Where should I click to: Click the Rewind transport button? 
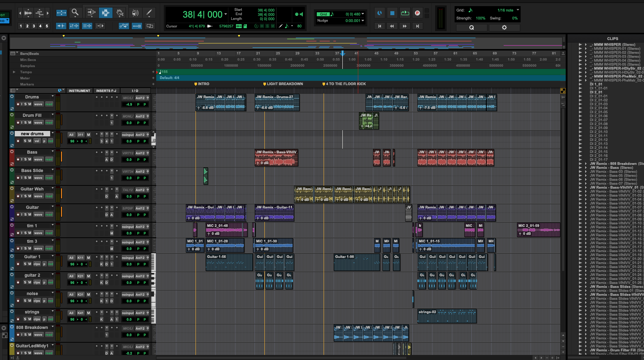[x=392, y=26]
